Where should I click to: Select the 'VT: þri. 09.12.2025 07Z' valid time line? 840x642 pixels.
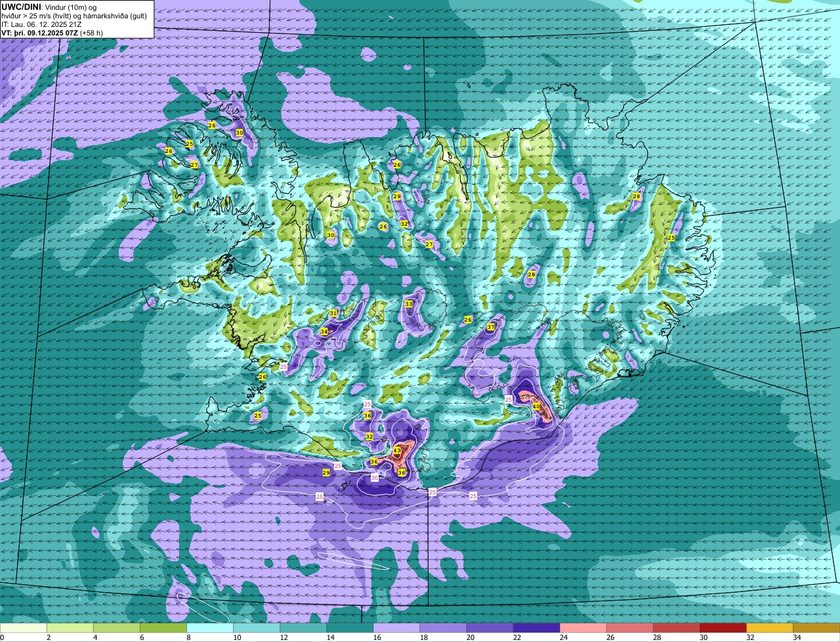pos(39,33)
